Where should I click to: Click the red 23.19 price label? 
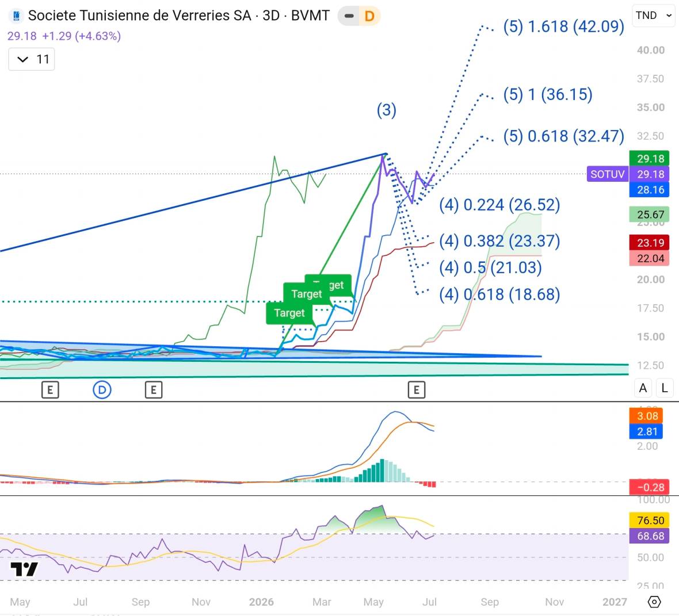click(x=650, y=243)
